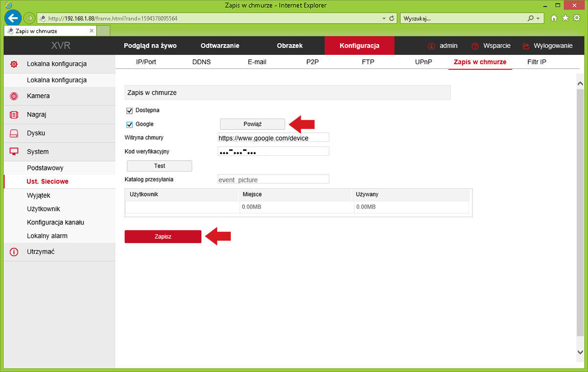Click the Wsparcie help icon
Image resolution: width=588 pixels, height=372 pixels.
click(475, 46)
